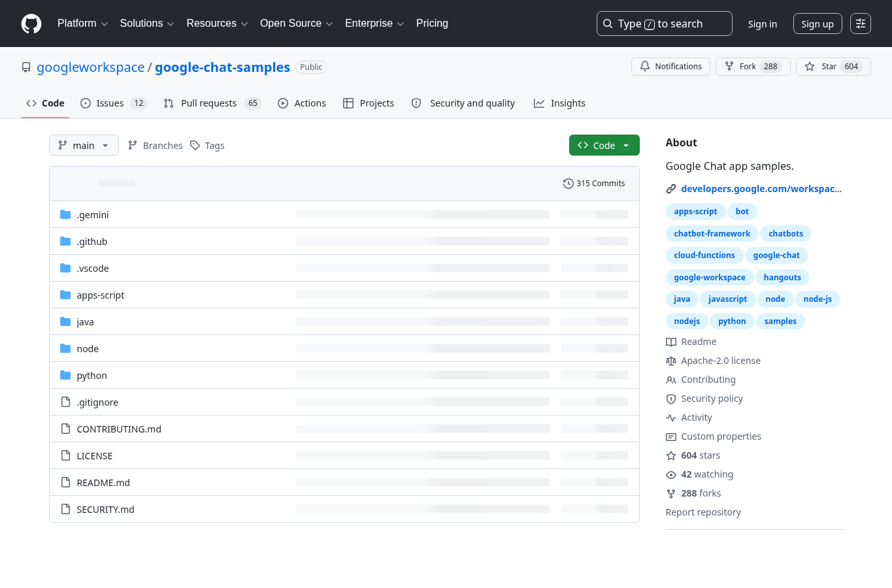Click the pulse icon next to Activity
This screenshot has height=588, width=892.
coord(671,417)
